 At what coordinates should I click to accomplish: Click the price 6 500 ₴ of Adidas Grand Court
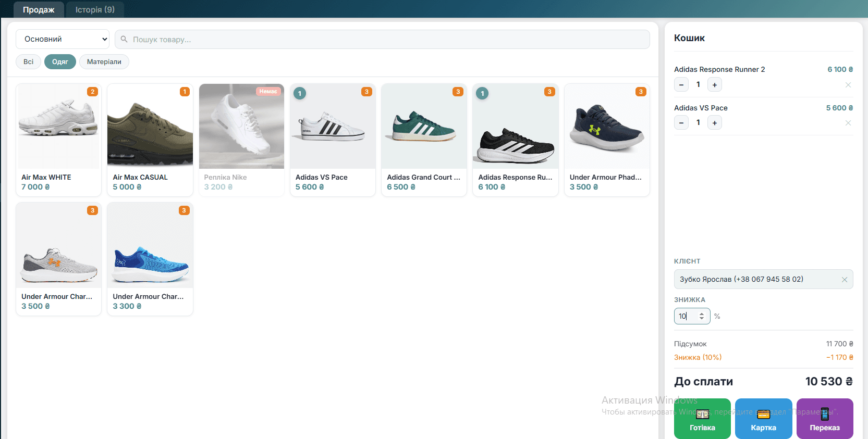tap(401, 187)
